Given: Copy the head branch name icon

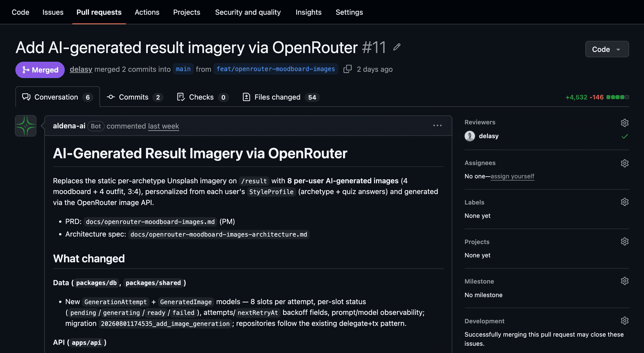Looking at the screenshot, I should (347, 69).
